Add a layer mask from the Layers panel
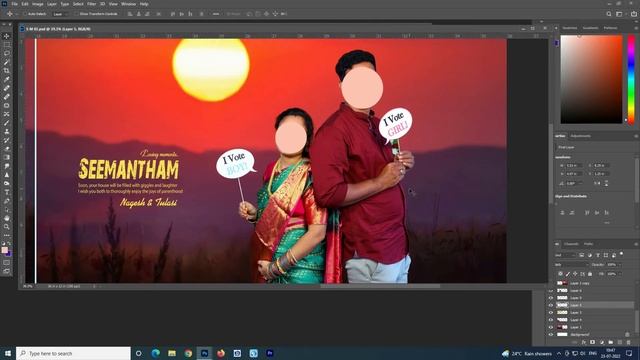Image resolution: width=640 pixels, height=360 pixels. (x=592, y=342)
